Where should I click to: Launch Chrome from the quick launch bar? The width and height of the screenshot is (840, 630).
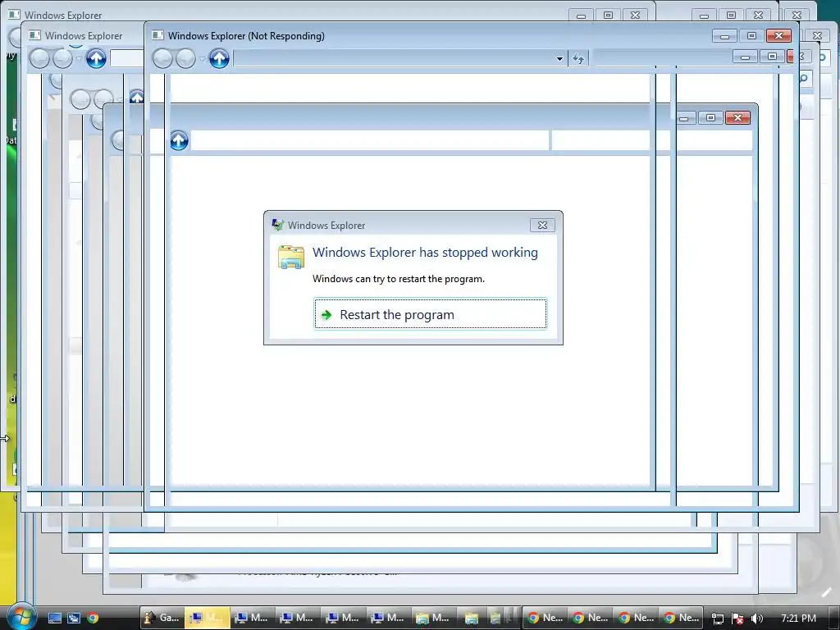click(93, 618)
